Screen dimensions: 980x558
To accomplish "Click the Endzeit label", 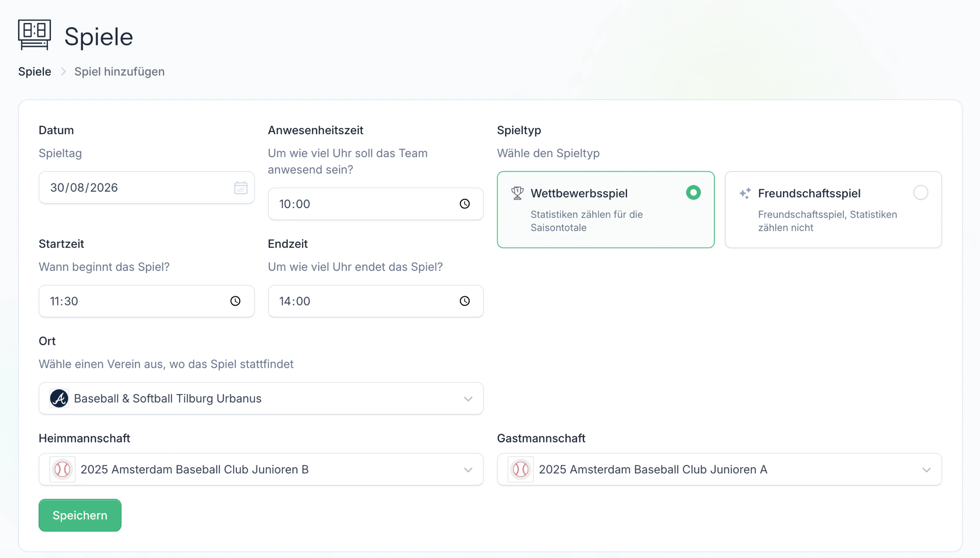I will click(288, 244).
